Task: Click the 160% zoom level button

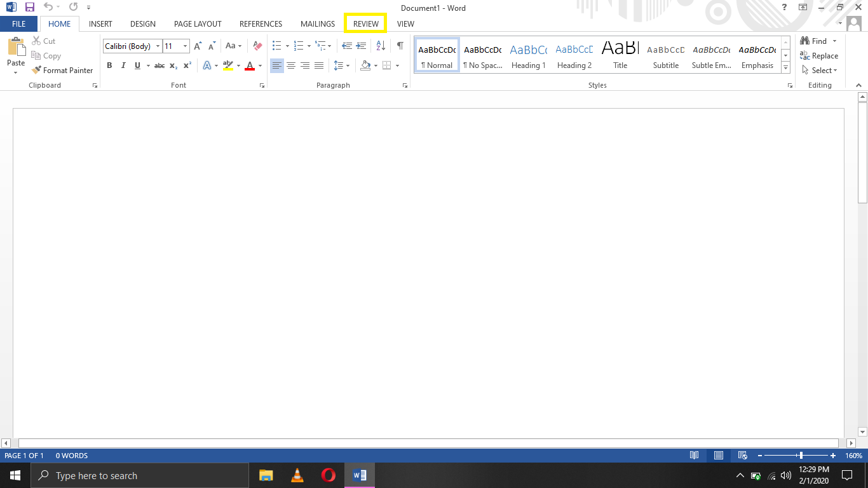Action: pyautogui.click(x=853, y=456)
